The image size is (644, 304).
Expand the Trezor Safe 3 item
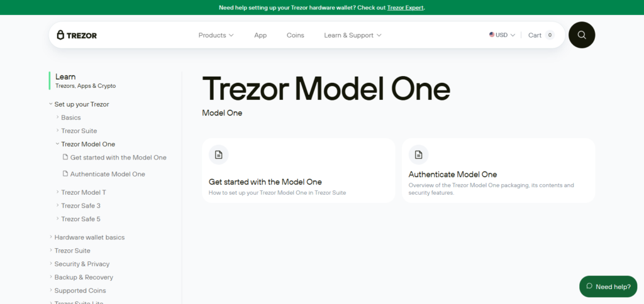[x=57, y=205]
